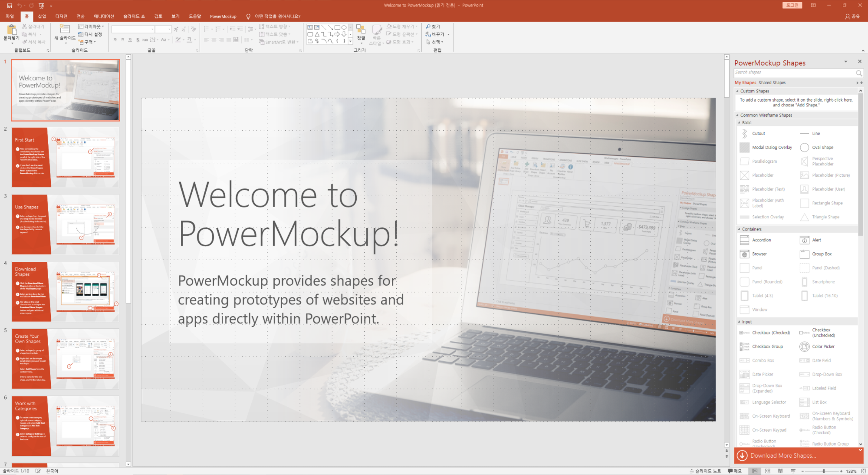Pick the Color Picker shape icon
The width and height of the screenshot is (868, 475).
point(804,346)
